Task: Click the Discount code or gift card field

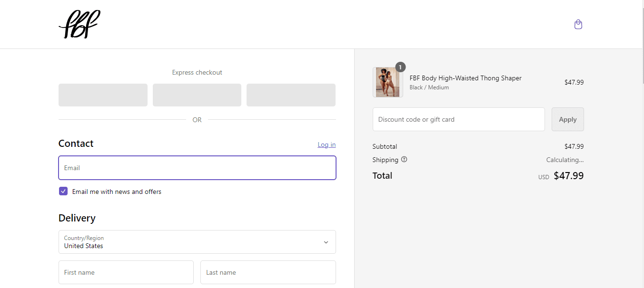Action: point(458,119)
